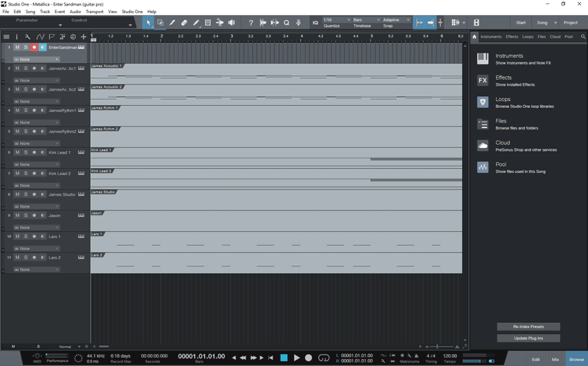Click the Re-Index Presets button

point(529,327)
